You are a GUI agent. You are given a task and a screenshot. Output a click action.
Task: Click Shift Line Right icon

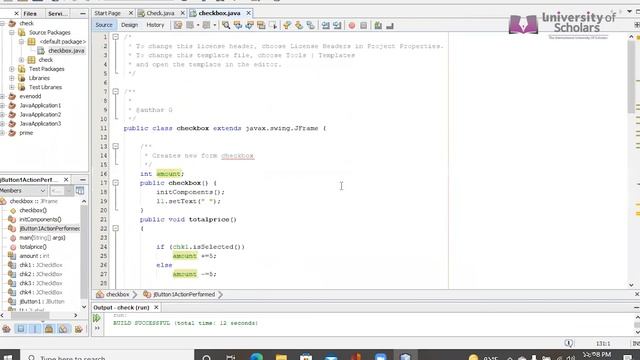(337, 25)
